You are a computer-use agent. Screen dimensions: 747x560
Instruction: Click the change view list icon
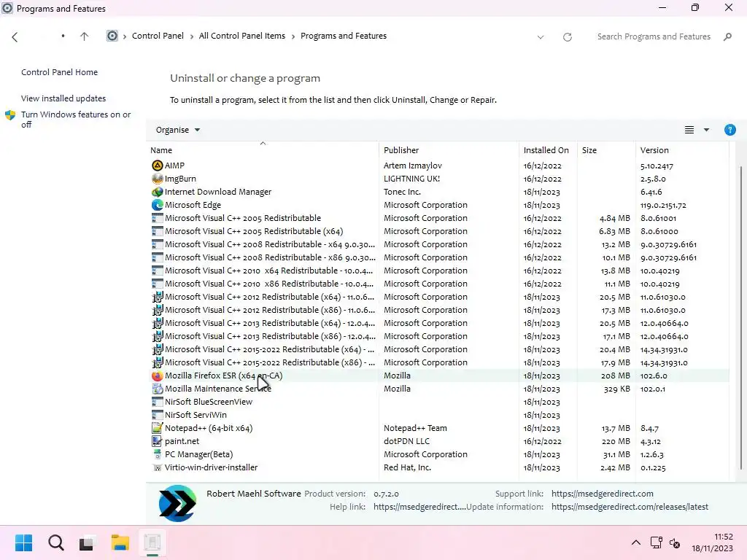689,130
